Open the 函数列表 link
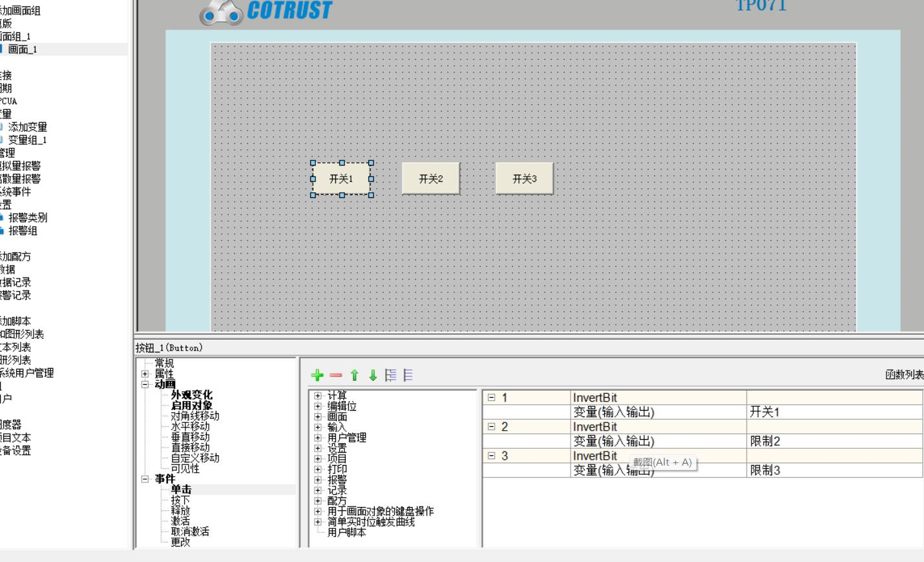This screenshot has height=562, width=924. click(x=904, y=374)
